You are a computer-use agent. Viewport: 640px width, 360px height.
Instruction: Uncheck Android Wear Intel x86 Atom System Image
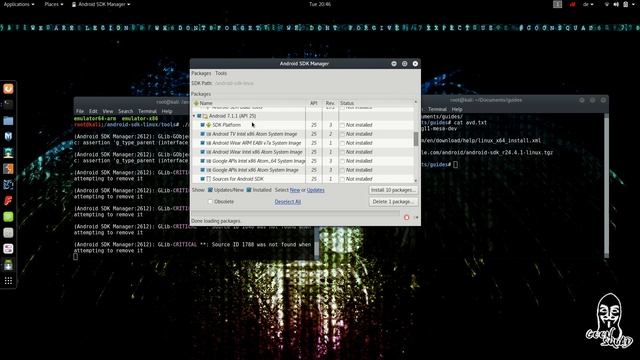pyautogui.click(x=202, y=152)
